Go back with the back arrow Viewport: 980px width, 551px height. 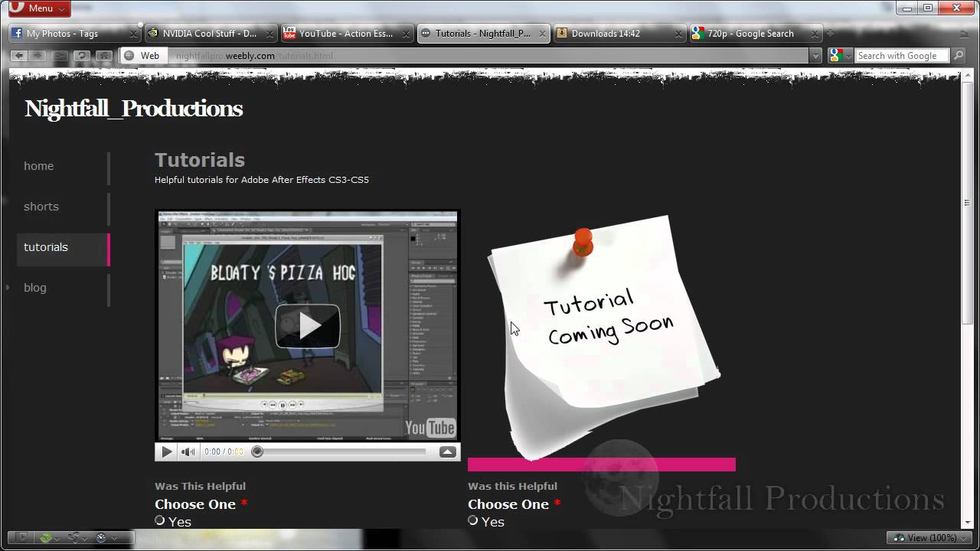19,56
